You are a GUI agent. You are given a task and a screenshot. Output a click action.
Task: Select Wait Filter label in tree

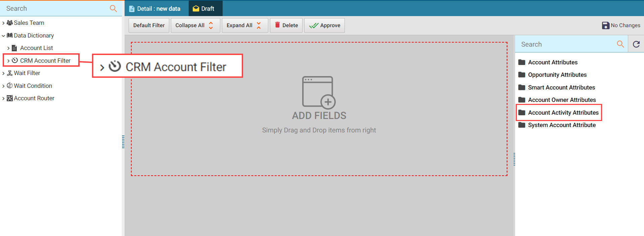[27, 73]
